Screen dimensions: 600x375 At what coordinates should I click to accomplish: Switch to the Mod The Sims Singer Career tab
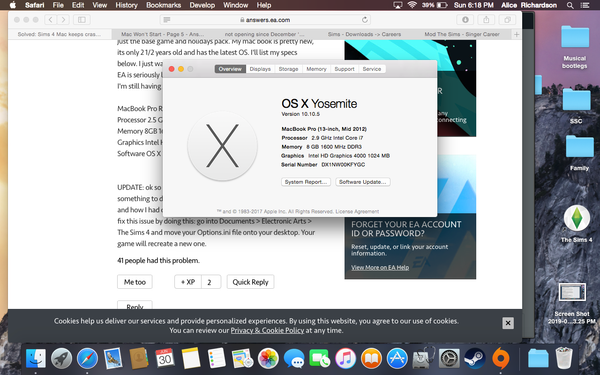(462, 34)
